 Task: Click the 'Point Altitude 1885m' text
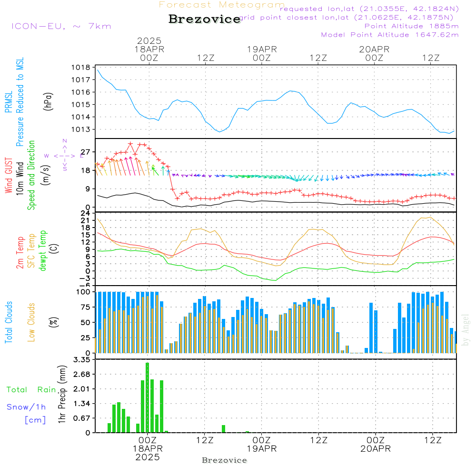tap(411, 26)
